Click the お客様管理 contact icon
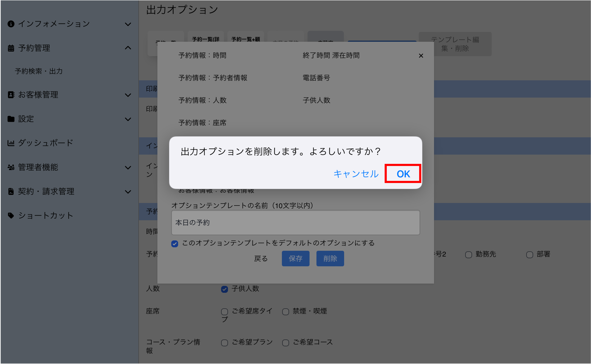Viewport: 591px width, 364px height. click(11, 95)
